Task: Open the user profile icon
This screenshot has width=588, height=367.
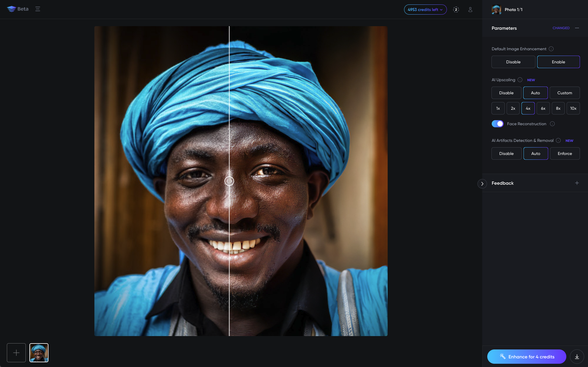Action: click(x=470, y=10)
